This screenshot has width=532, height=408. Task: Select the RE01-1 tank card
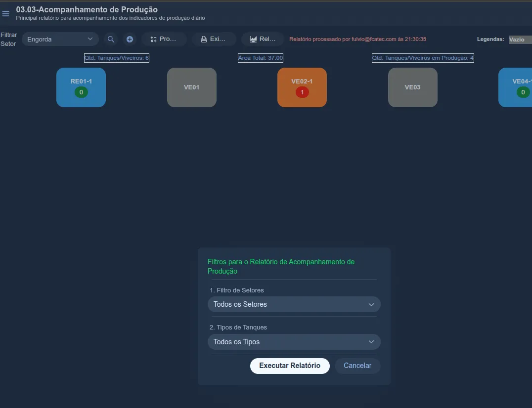[x=81, y=87]
